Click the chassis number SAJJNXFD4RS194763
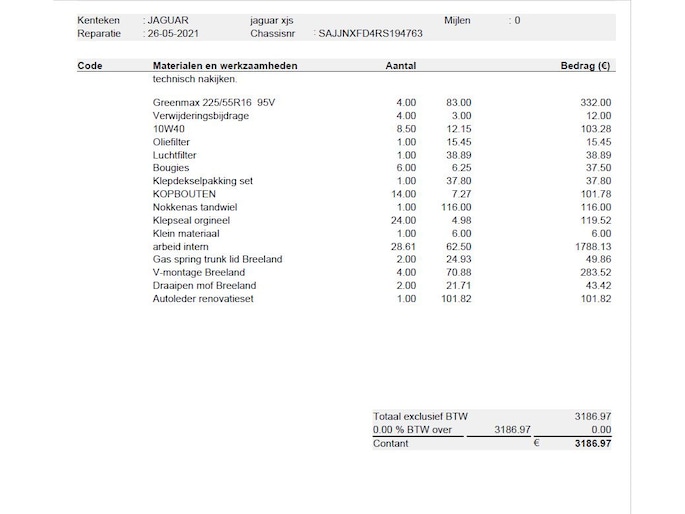The height and width of the screenshot is (514, 685). [370, 34]
